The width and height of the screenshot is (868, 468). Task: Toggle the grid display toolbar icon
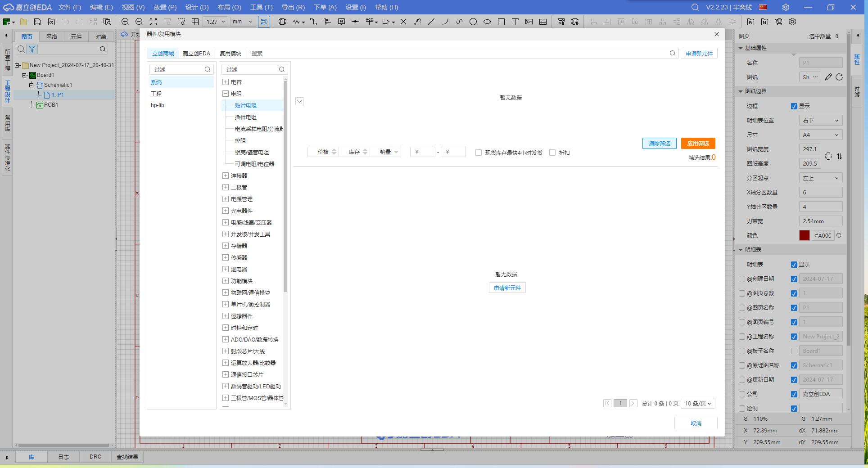(x=195, y=22)
